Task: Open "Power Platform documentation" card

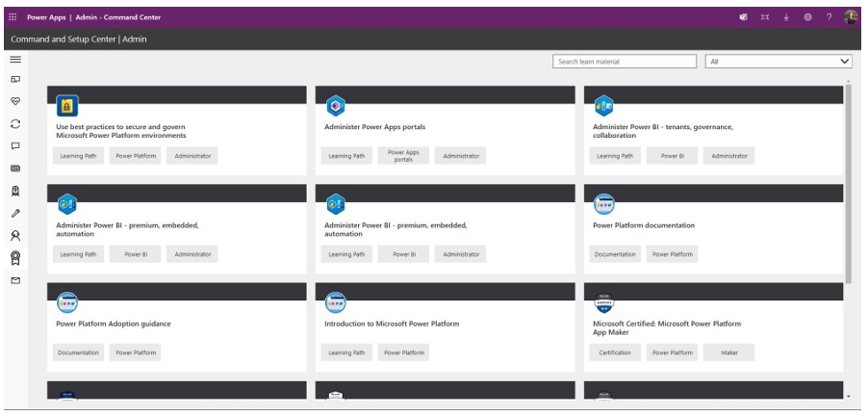Action: coord(643,225)
